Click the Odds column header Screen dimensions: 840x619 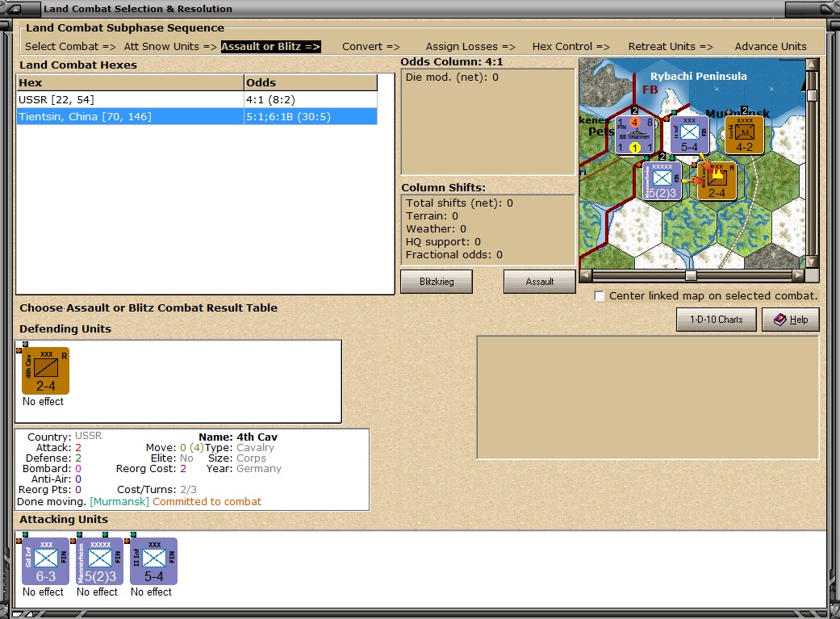311,82
